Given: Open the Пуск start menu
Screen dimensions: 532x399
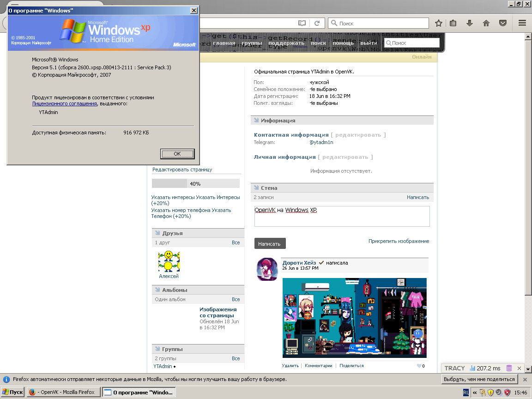Looking at the screenshot, I should (x=12, y=392).
